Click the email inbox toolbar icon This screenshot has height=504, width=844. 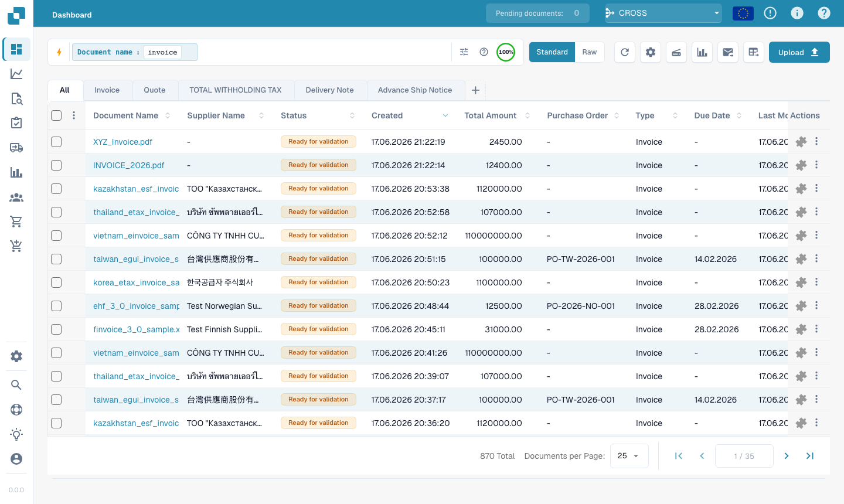coord(728,52)
